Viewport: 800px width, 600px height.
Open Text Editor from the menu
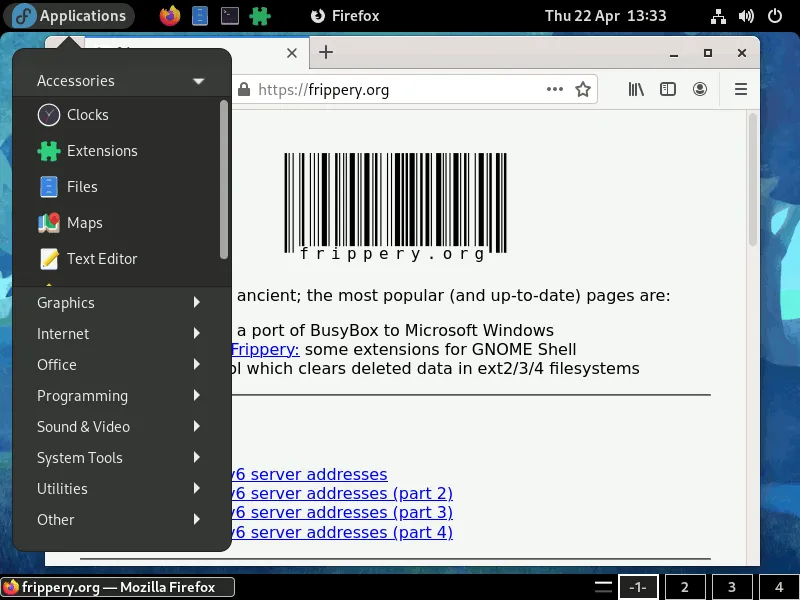click(x=101, y=259)
